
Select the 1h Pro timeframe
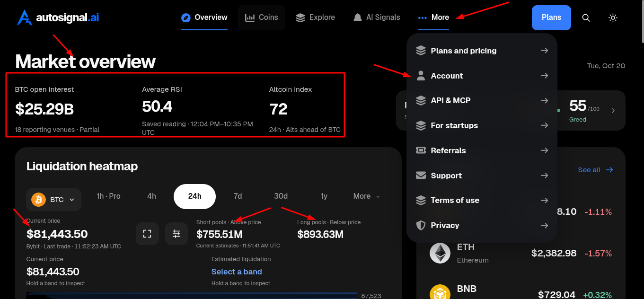tap(108, 196)
